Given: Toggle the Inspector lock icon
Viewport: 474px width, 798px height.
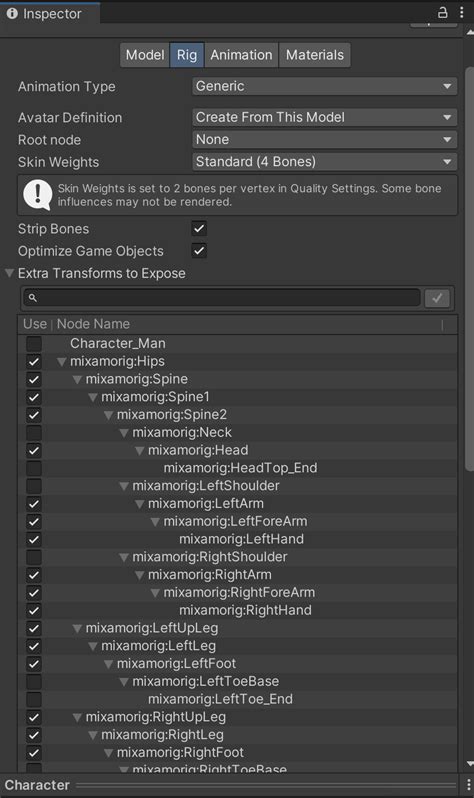Looking at the screenshot, I should 442,12.
